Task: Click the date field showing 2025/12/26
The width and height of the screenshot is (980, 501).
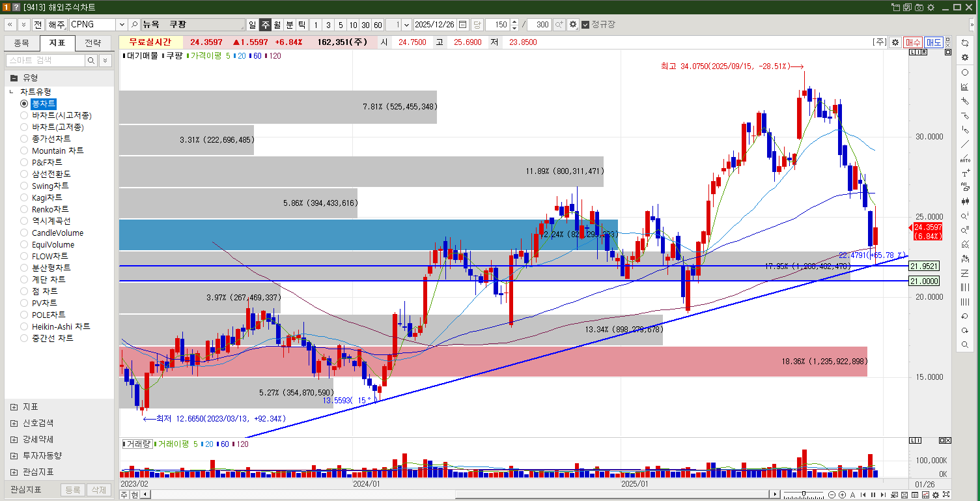Action: click(x=435, y=25)
